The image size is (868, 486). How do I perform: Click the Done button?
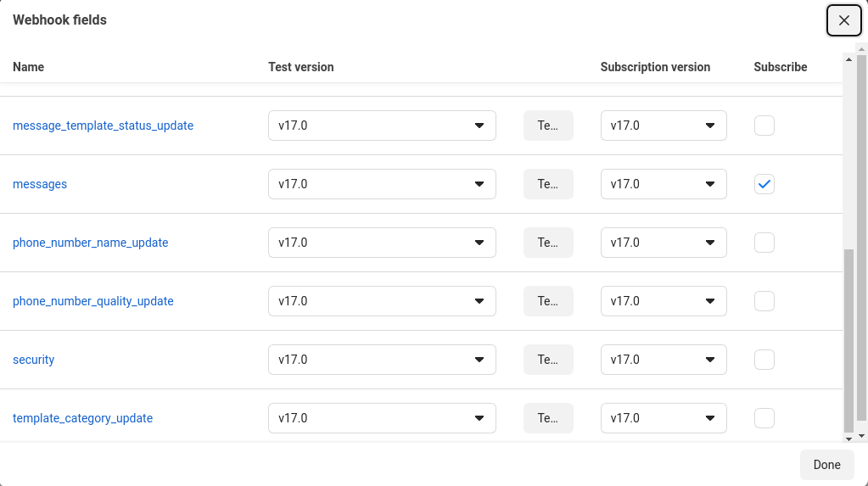[x=826, y=465]
